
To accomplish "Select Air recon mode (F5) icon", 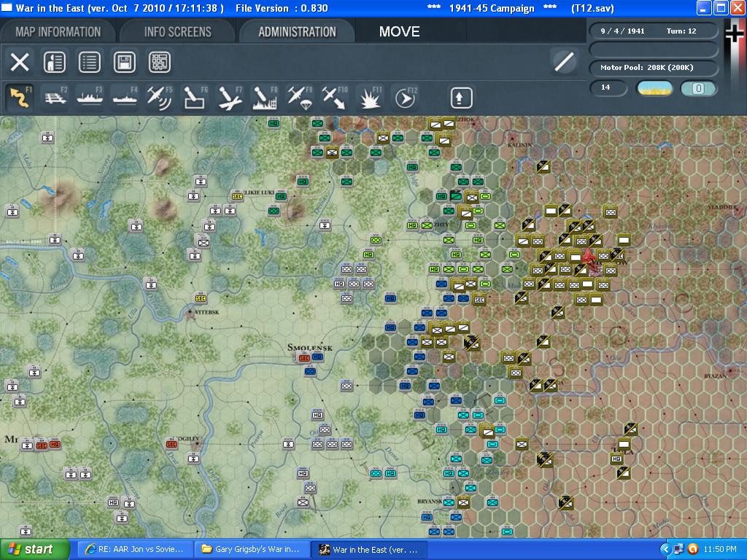I will [160, 98].
